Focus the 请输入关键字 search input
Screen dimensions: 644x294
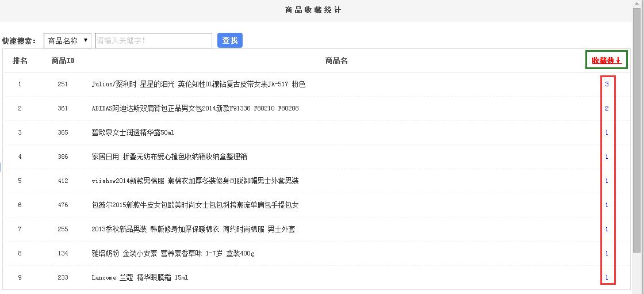(x=154, y=41)
